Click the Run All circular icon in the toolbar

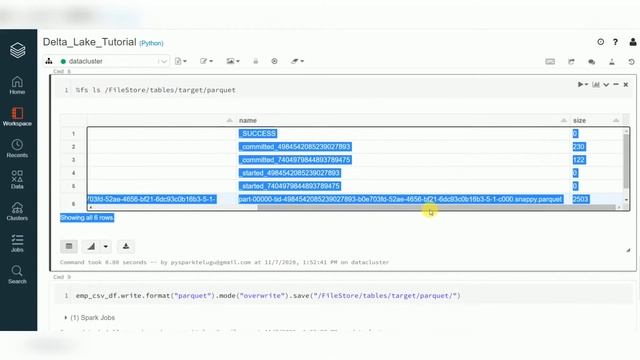274,61
